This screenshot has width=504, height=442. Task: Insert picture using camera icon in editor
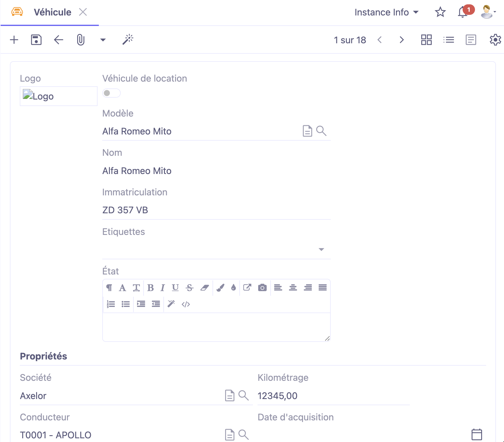coord(262,288)
